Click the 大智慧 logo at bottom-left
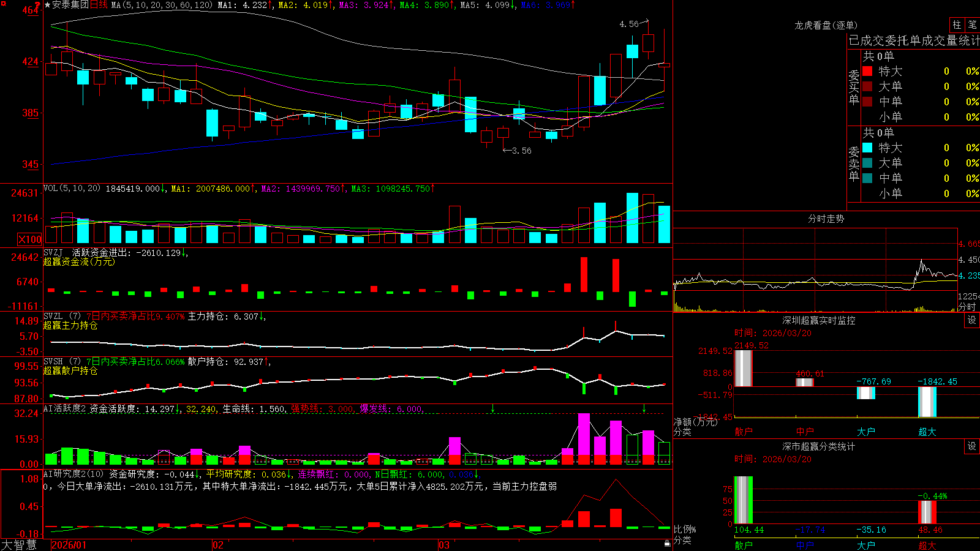 point(19,544)
